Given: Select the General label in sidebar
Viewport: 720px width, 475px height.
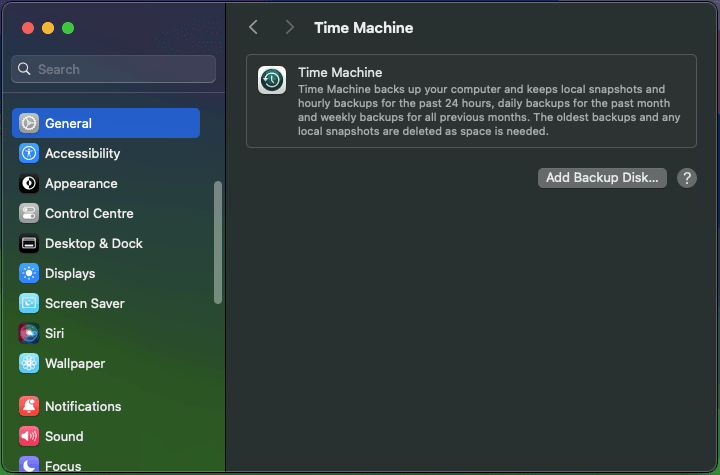Looking at the screenshot, I should (68, 123).
